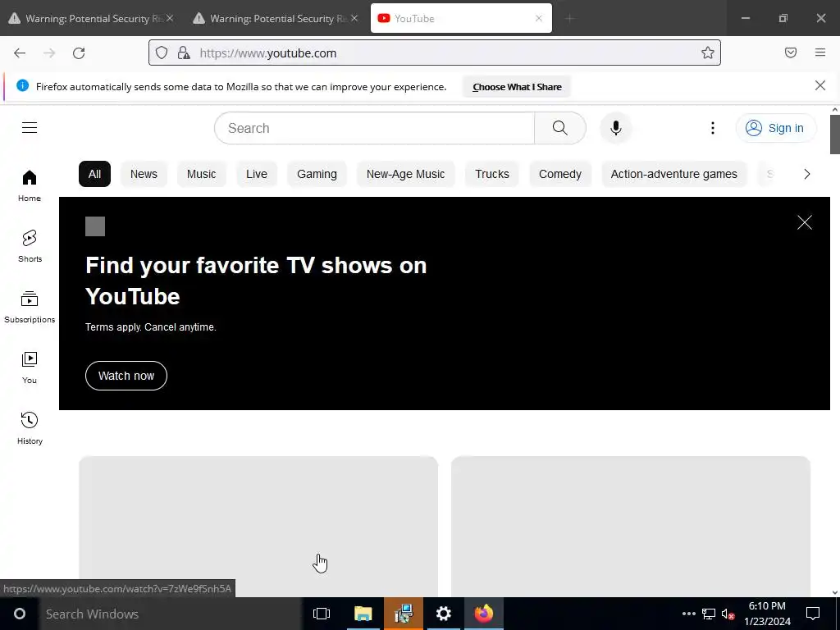The width and height of the screenshot is (840, 630).
Task: Select the All category chip
Action: click(x=95, y=174)
